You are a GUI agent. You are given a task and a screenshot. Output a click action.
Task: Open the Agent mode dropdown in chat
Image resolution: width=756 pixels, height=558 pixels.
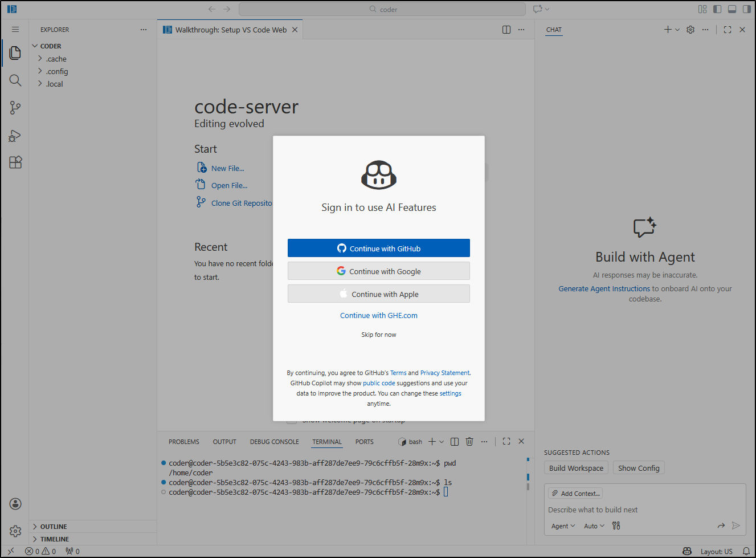562,526
